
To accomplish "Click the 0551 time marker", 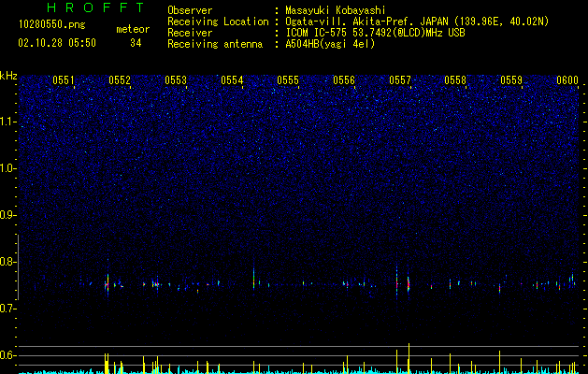I will point(64,79).
